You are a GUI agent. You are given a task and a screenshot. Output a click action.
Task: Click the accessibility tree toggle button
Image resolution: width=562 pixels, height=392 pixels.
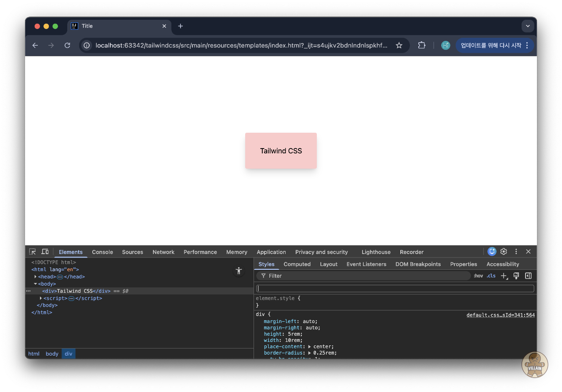pyautogui.click(x=239, y=271)
